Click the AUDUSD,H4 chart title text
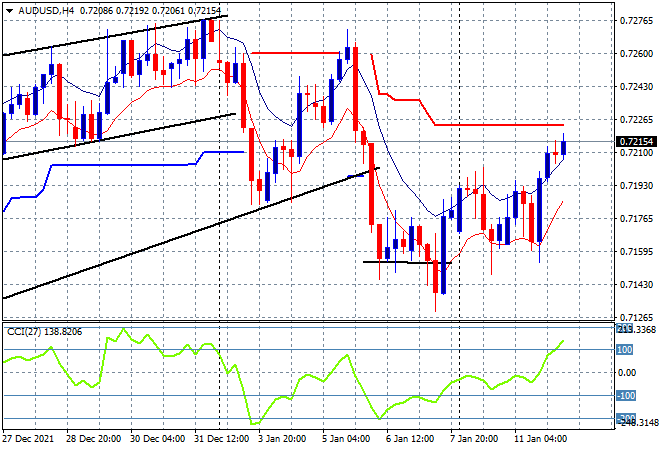 click(x=46, y=11)
